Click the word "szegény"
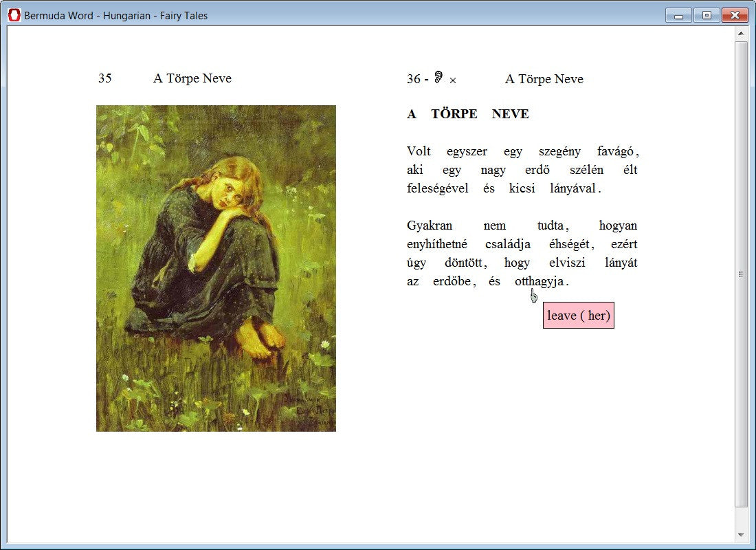Screen dimensions: 756x550 click(x=559, y=151)
